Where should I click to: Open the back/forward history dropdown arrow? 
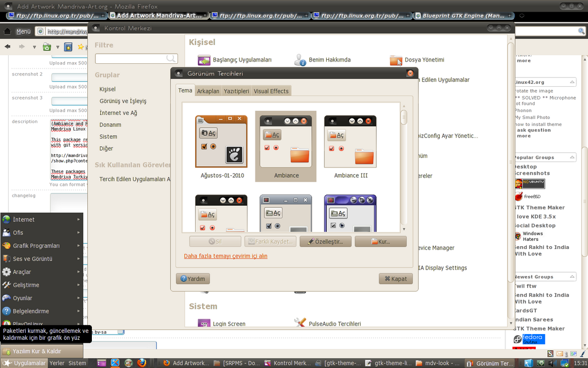coord(34,47)
